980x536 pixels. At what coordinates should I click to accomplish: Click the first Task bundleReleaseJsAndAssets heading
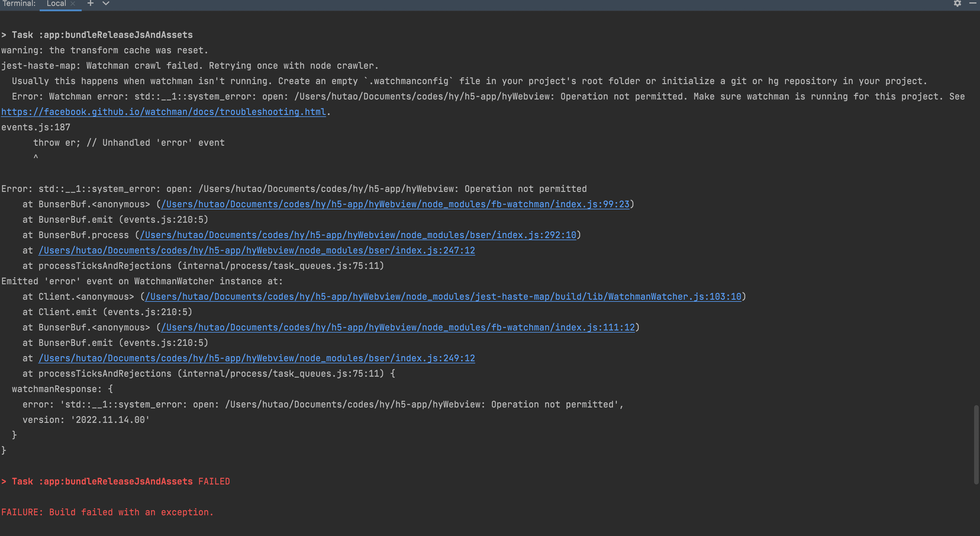(x=97, y=35)
